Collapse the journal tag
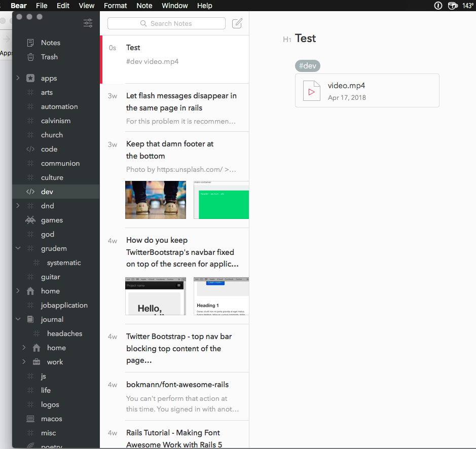This screenshot has width=476, height=449. [18, 319]
